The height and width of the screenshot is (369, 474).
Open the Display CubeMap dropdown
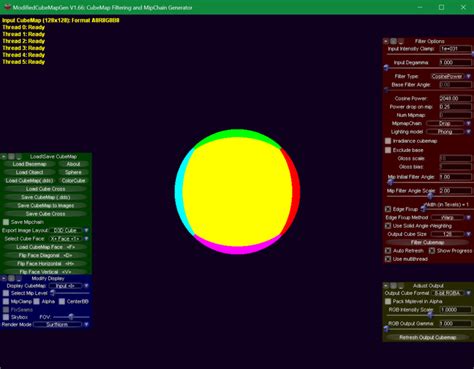coord(86,286)
